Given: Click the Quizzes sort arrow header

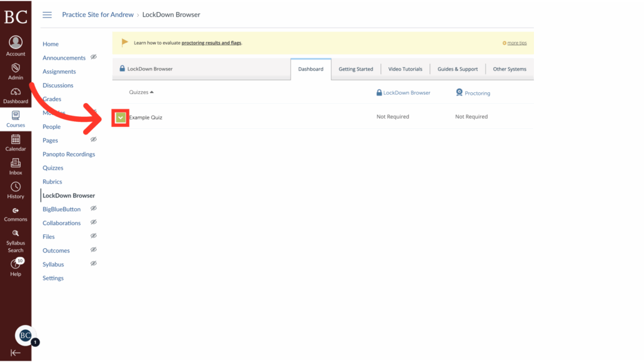Looking at the screenshot, I should (x=142, y=92).
